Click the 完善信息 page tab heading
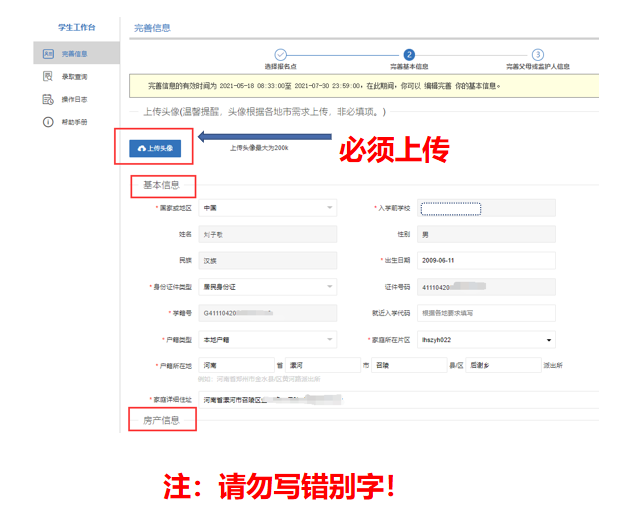This screenshot has width=617, height=520. (152, 28)
